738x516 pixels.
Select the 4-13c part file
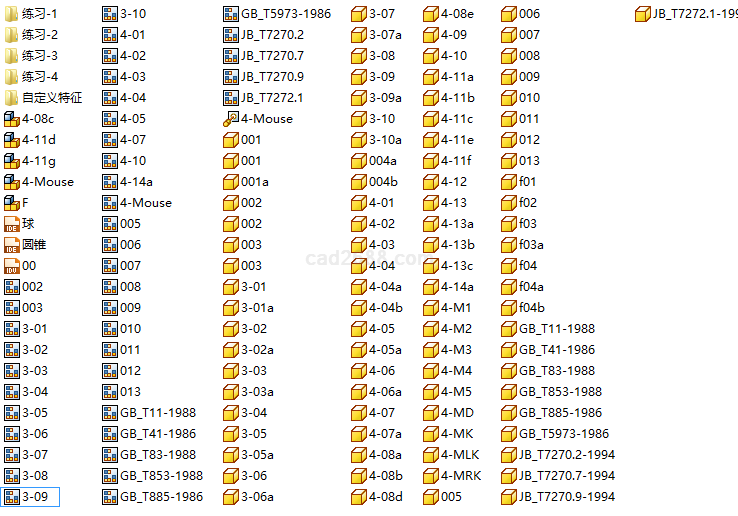[457, 266]
